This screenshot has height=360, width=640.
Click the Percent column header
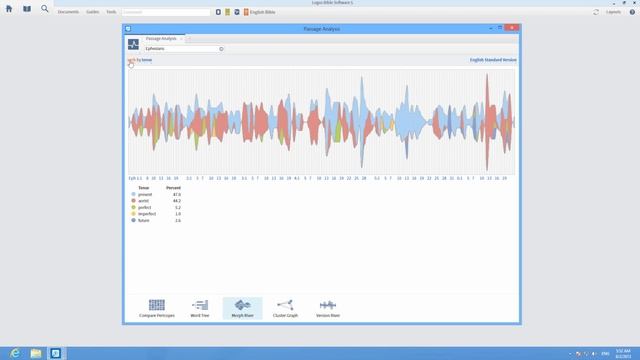tap(173, 188)
